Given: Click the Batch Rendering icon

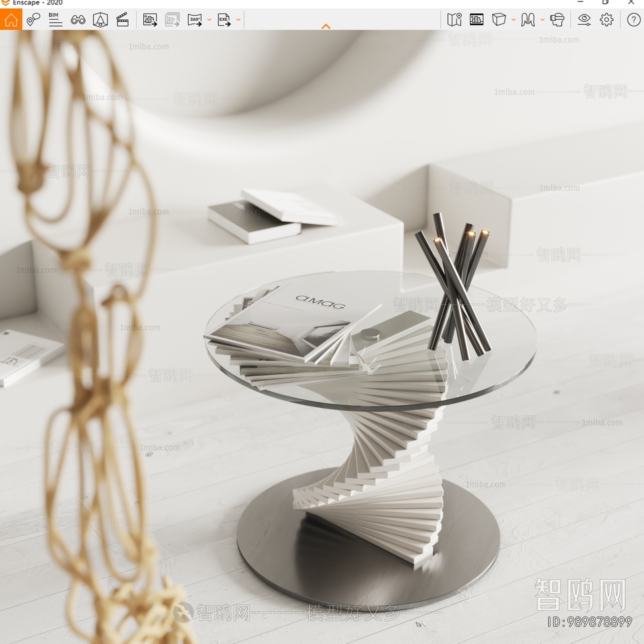Looking at the screenshot, I should (172, 19).
